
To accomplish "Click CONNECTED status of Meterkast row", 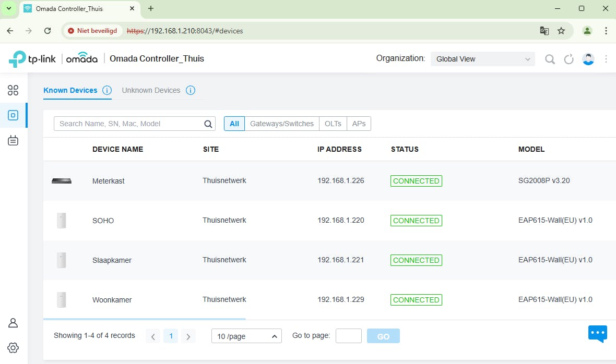I will [x=416, y=181].
